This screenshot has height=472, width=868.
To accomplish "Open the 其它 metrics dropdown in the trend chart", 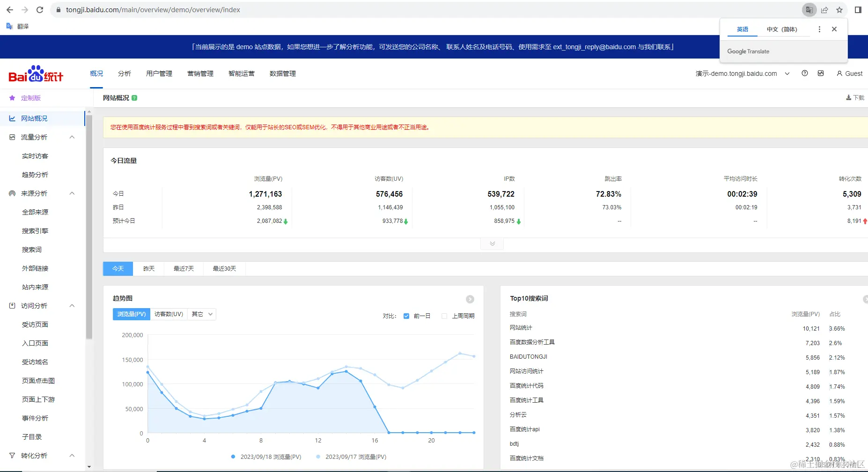I will point(202,314).
